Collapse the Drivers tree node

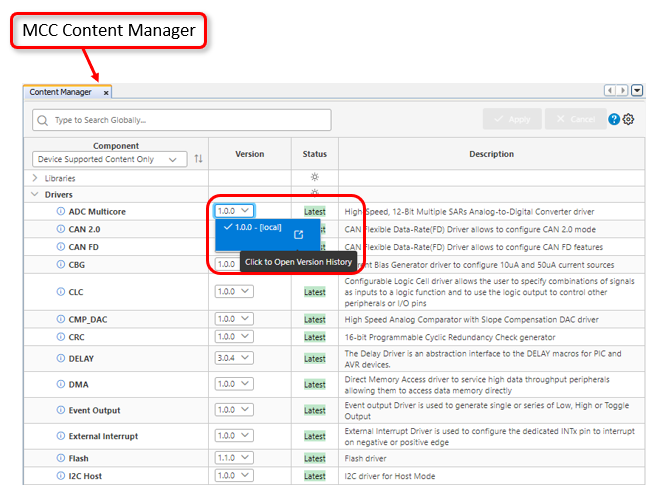36,194
